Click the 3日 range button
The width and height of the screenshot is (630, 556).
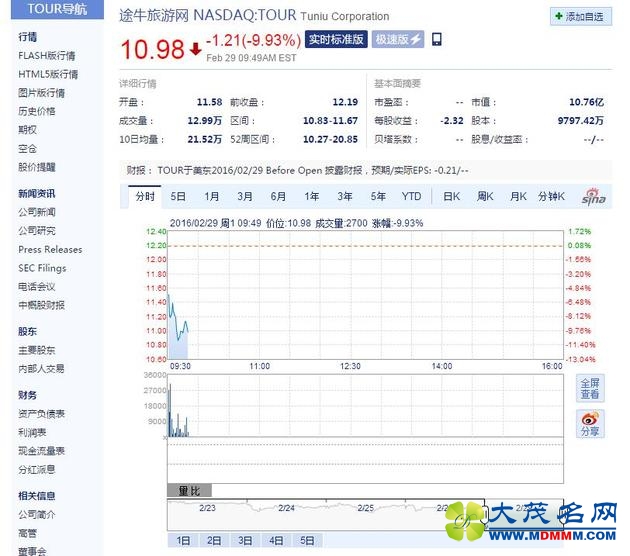click(x=245, y=541)
